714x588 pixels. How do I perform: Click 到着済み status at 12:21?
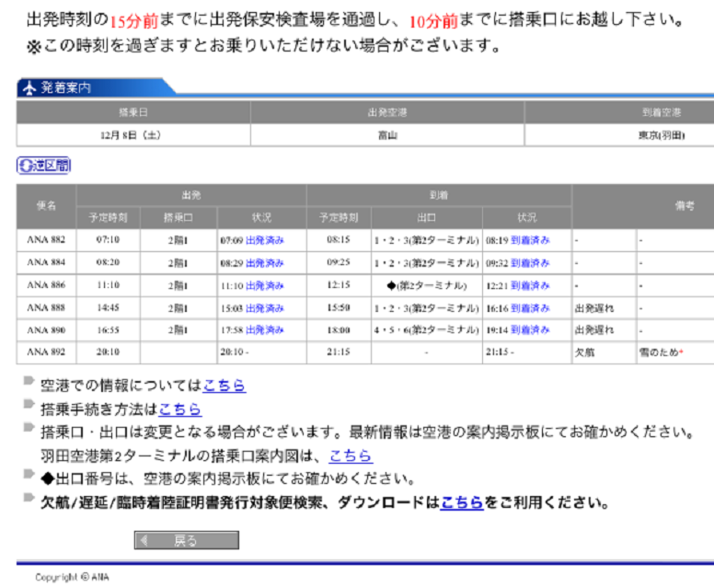coord(530,285)
